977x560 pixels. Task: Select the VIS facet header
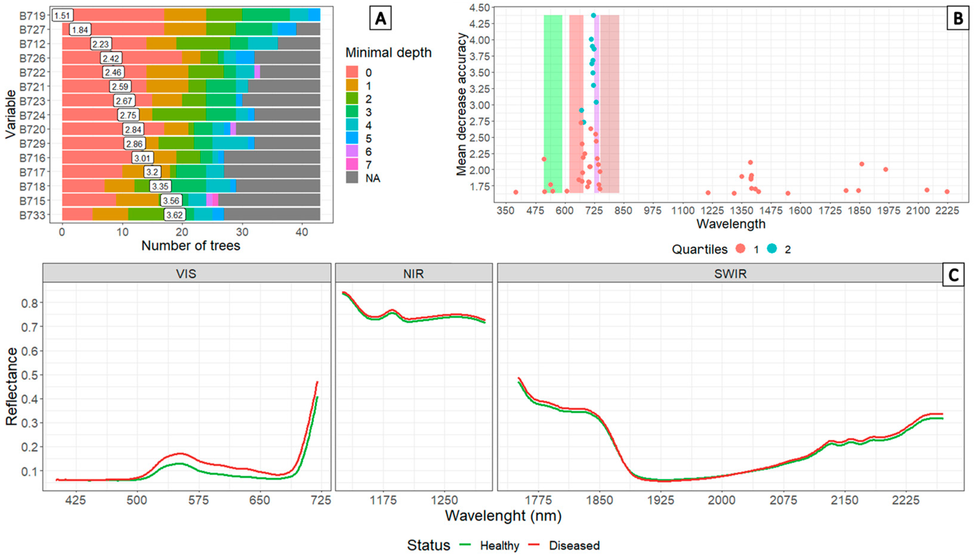click(187, 273)
